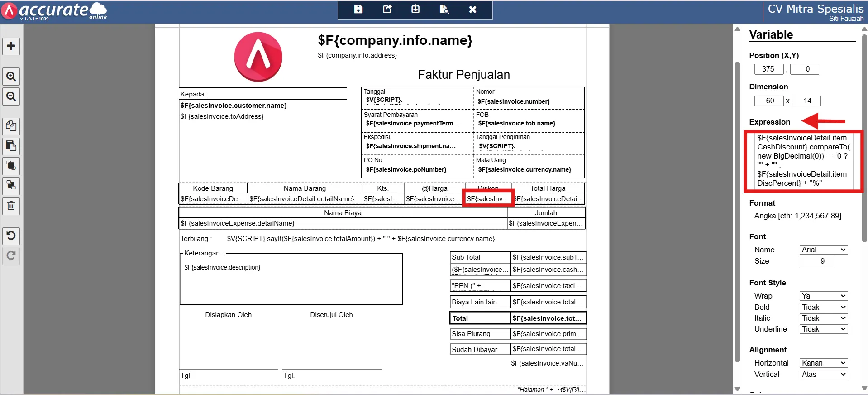
Task: Click the plus icon to add an element
Action: pyautogui.click(x=11, y=46)
